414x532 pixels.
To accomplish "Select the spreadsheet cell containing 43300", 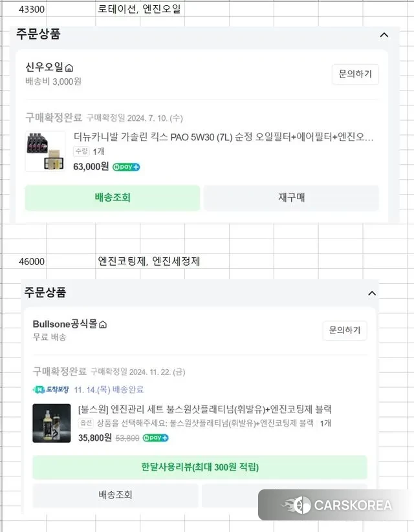I will tap(32, 10).
